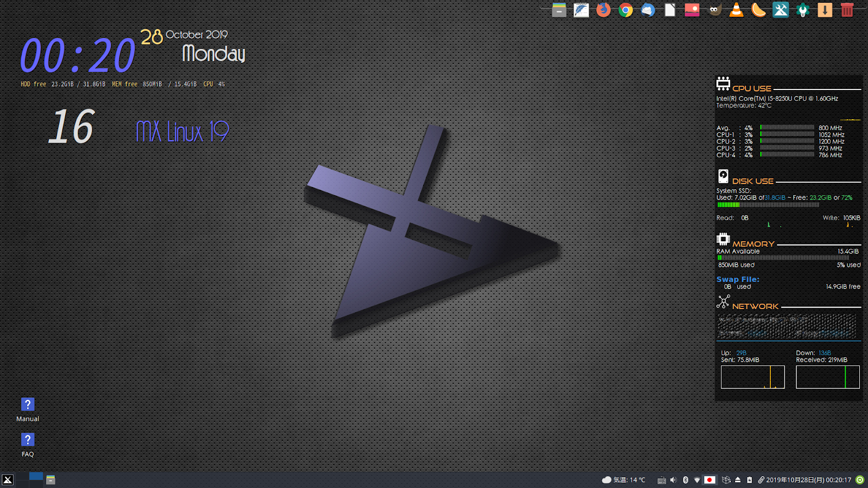Click the "Sent: 75.8MiB" network value
Screen dimensions: 868x488
pos(740,359)
